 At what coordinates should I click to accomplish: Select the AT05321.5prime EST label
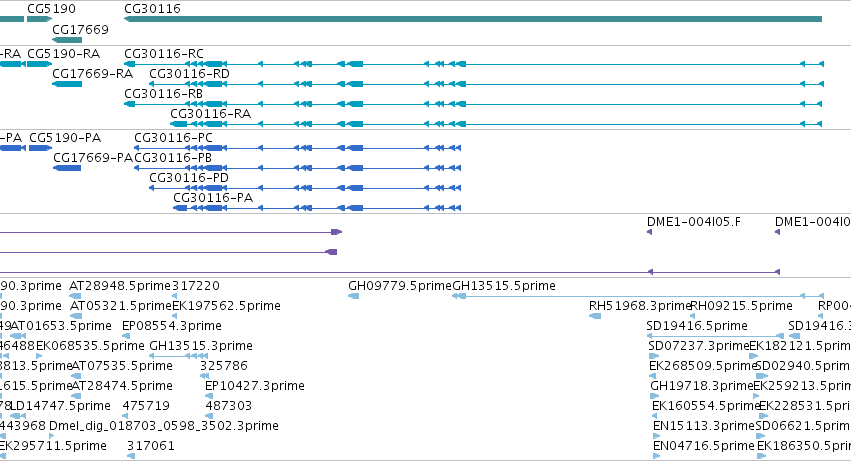coord(121,306)
